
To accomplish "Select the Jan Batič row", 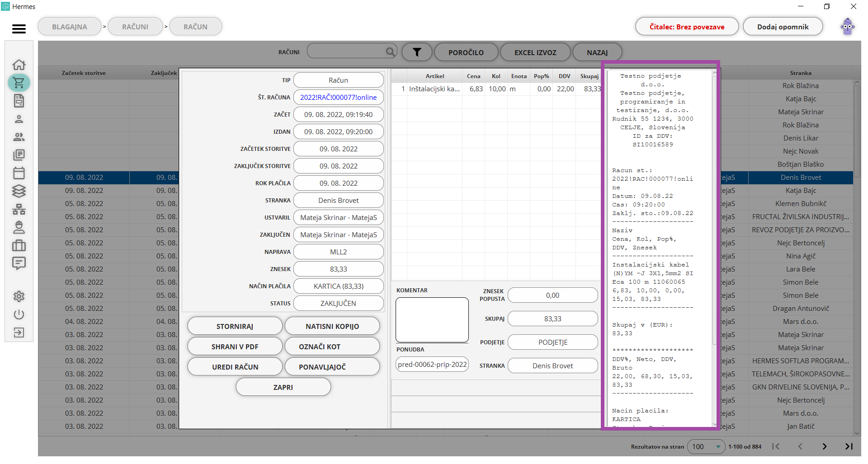I will click(x=801, y=426).
